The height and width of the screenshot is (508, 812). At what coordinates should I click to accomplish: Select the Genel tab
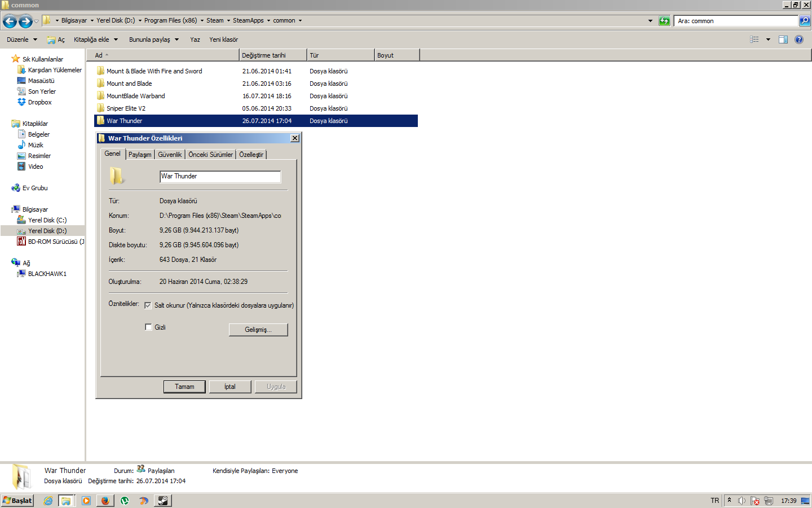click(x=112, y=154)
